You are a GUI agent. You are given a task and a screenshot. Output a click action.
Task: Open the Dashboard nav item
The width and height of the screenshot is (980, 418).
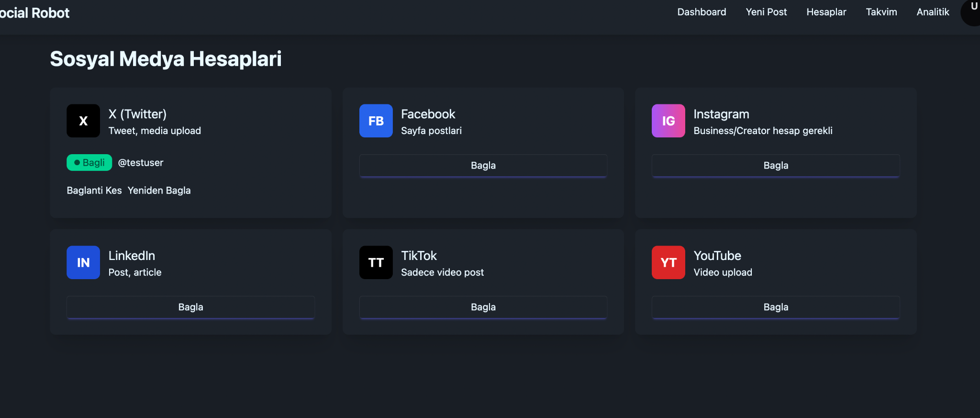point(702,12)
